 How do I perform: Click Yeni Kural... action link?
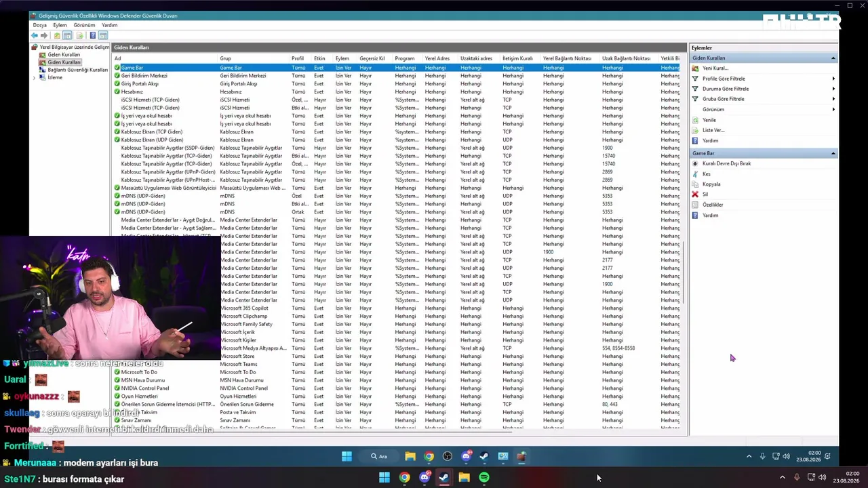[715, 68]
